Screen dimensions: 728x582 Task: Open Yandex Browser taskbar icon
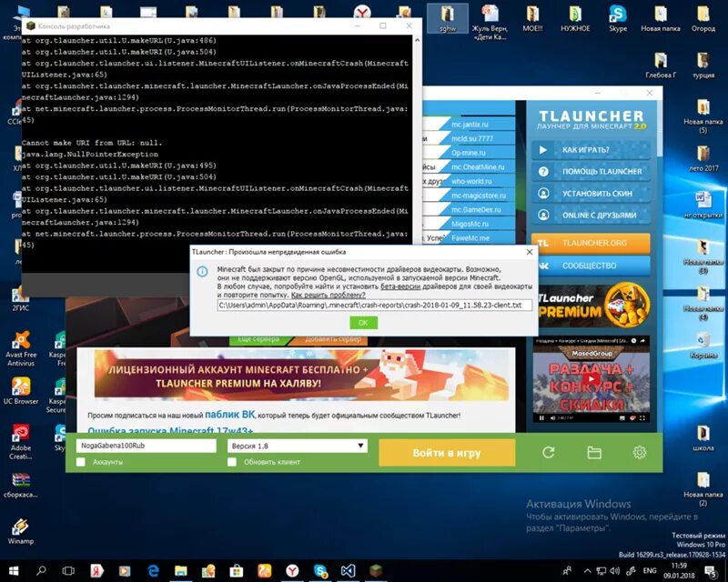click(292, 570)
